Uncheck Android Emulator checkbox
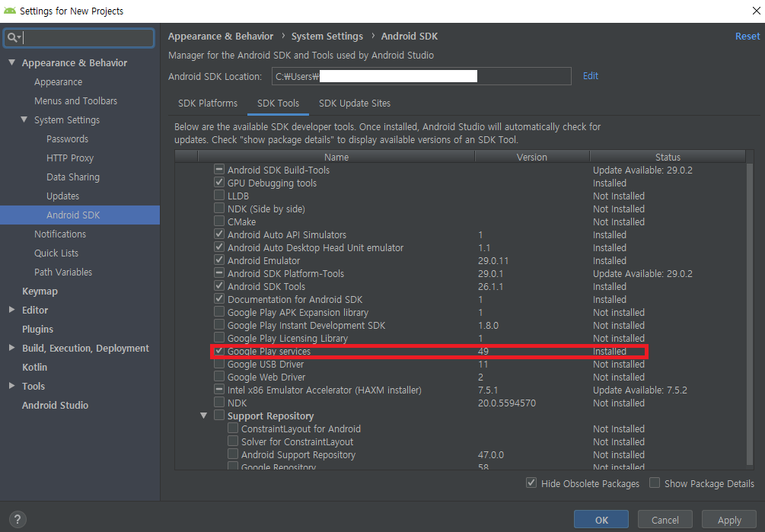The image size is (765, 532). pos(219,260)
